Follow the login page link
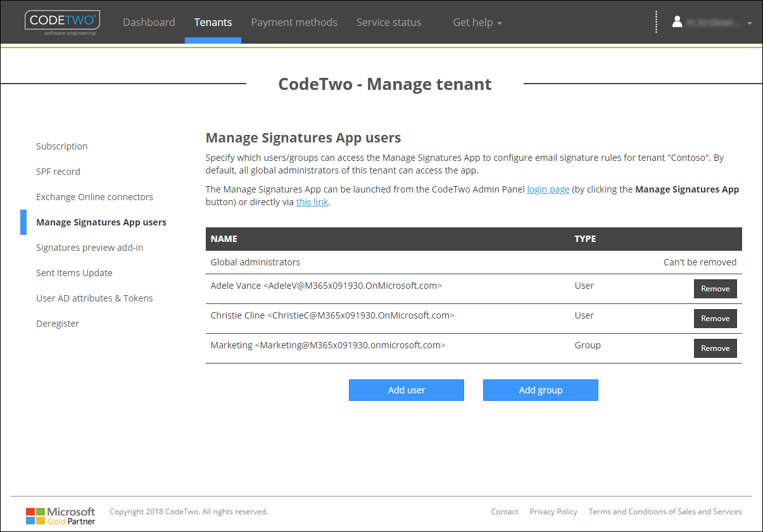 tap(548, 189)
